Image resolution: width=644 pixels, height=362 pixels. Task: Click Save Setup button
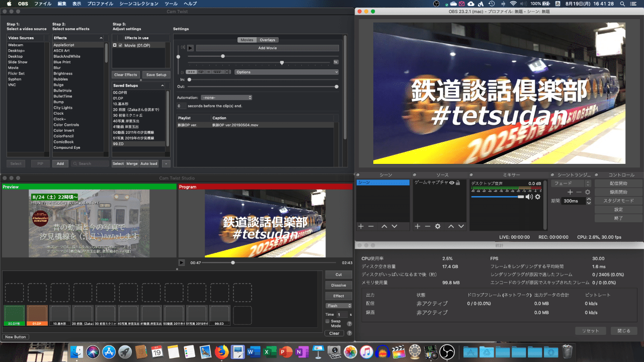[x=156, y=75]
